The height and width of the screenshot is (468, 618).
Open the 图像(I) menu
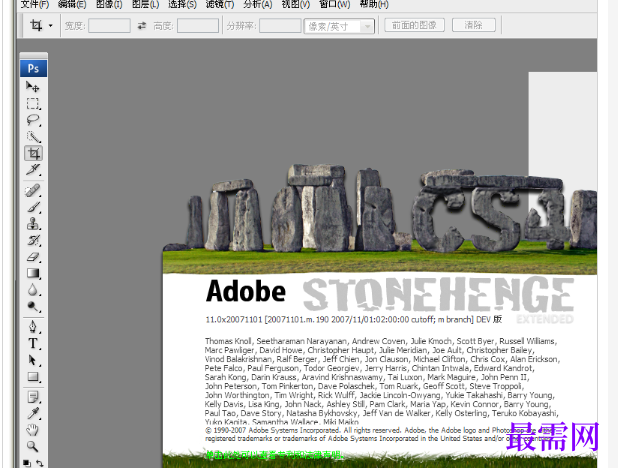coord(109,5)
